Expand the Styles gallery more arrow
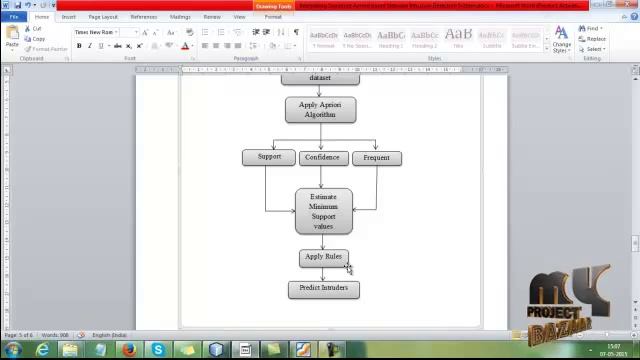The image size is (640, 360). click(547, 48)
